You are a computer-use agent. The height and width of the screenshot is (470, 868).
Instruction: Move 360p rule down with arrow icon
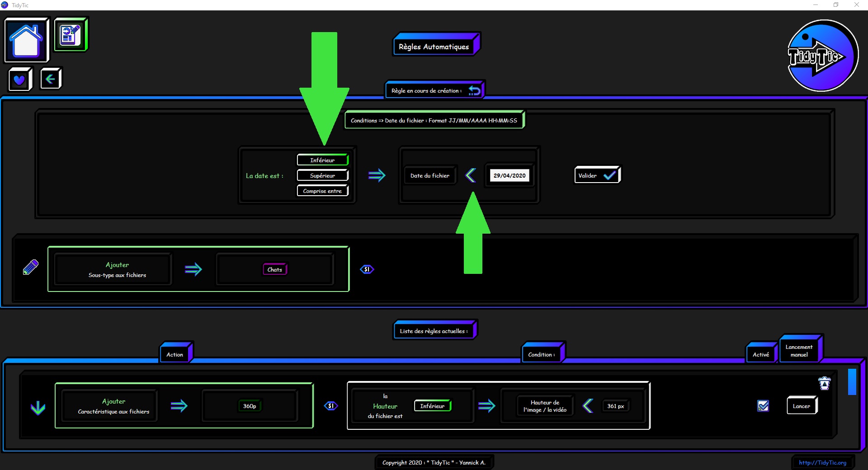(38, 408)
